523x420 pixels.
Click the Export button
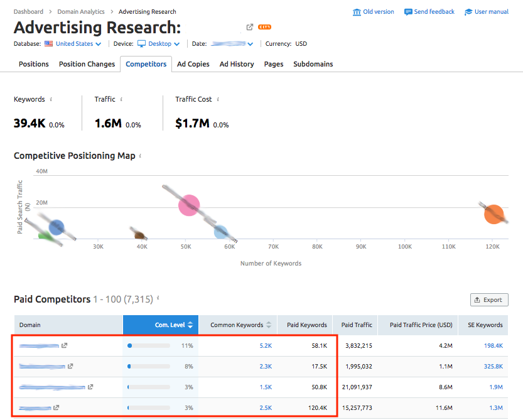pyautogui.click(x=488, y=299)
